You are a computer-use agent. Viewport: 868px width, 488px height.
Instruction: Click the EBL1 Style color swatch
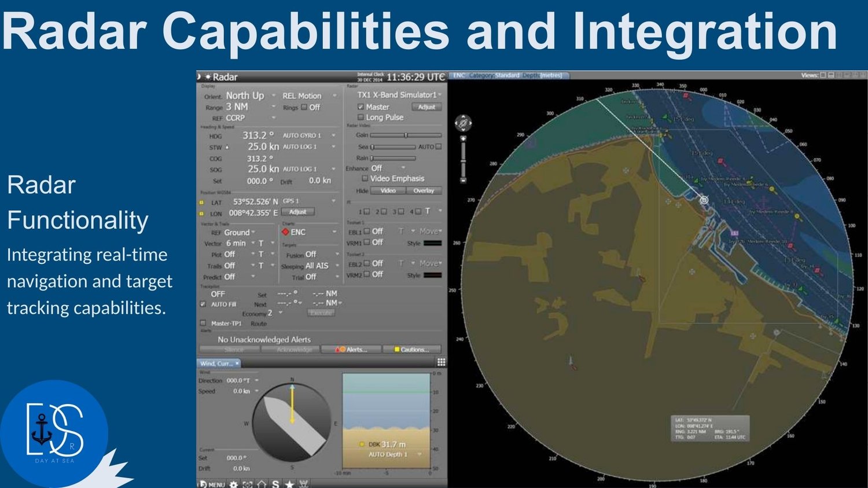(x=432, y=243)
